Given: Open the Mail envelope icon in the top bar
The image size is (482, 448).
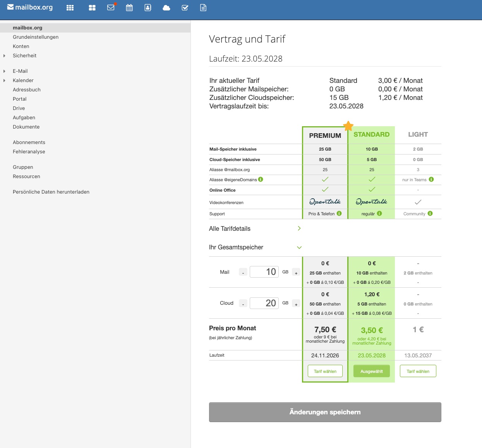Looking at the screenshot, I should [x=111, y=7].
